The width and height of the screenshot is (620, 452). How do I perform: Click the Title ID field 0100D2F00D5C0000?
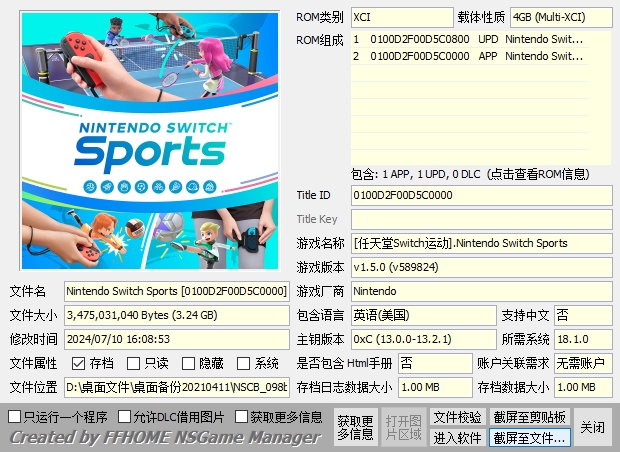pyautogui.click(x=482, y=195)
